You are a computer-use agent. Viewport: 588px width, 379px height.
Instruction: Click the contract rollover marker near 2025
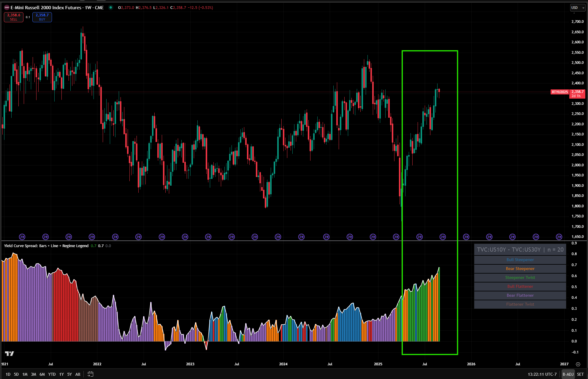[x=373, y=237]
